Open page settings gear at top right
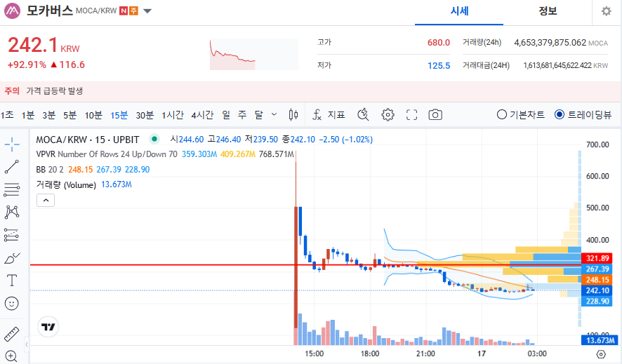 [606, 11]
